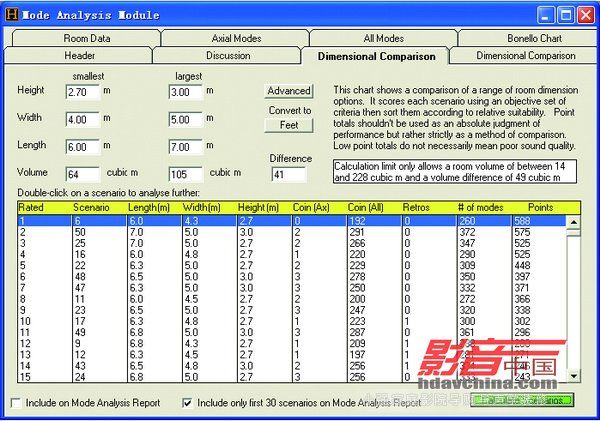Uncheck Include only first 30 scenarios
The image size is (600, 421).
click(x=188, y=402)
